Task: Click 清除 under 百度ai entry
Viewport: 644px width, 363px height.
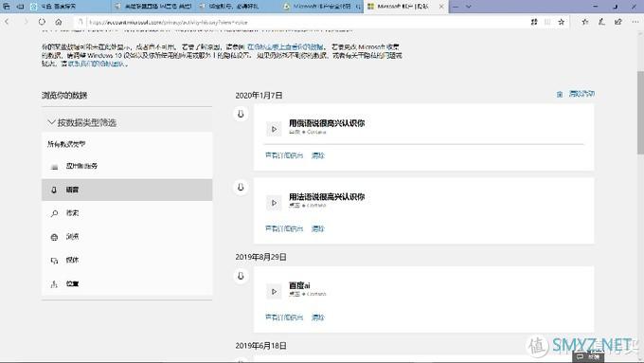Action: tap(318, 318)
